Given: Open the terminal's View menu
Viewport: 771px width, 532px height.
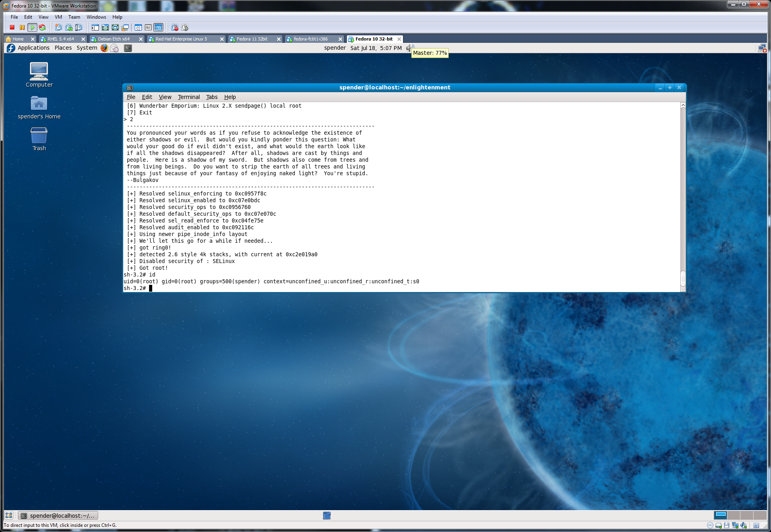Looking at the screenshot, I should 165,97.
